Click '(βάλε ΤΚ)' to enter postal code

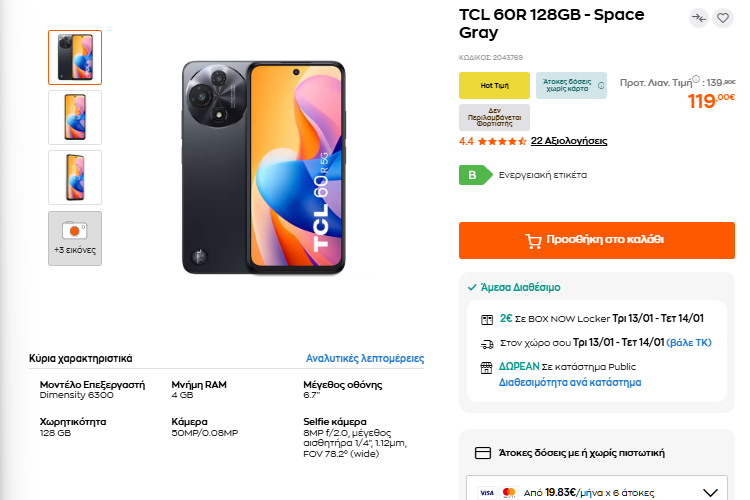click(x=689, y=343)
